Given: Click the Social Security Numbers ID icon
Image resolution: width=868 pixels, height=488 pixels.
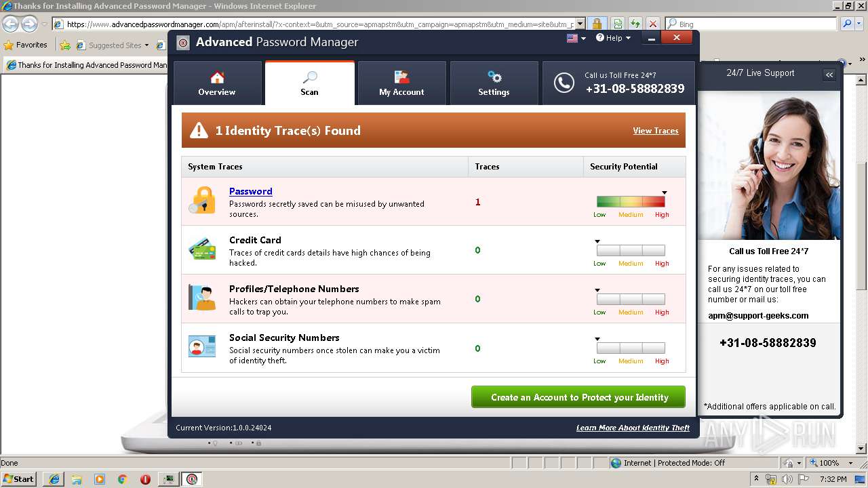Looking at the screenshot, I should click(202, 346).
